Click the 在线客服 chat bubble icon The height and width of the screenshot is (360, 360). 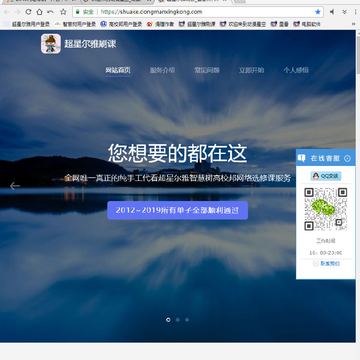coord(302,158)
